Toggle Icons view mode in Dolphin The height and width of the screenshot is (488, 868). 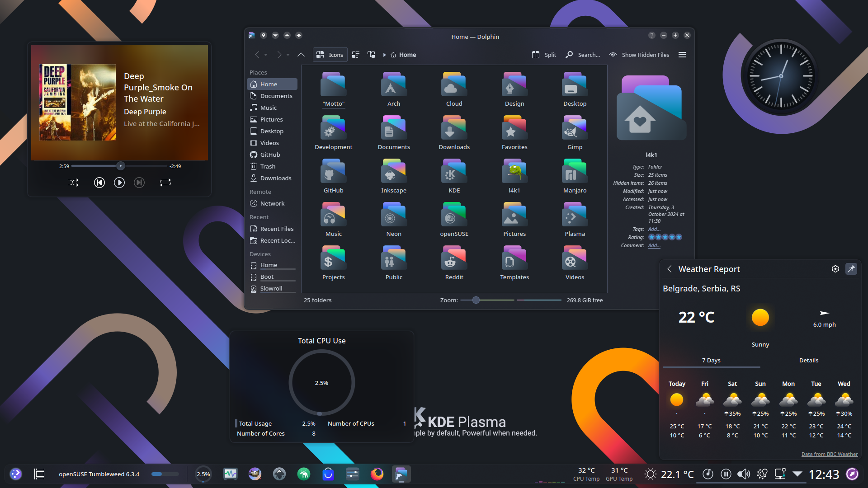coord(330,55)
